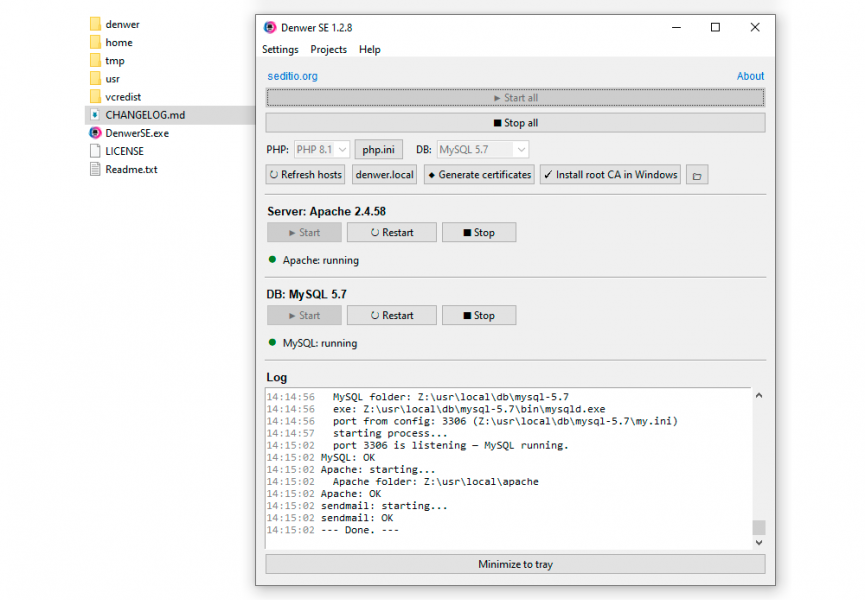Click the green MySQL running status dot
Image resolution: width=865 pixels, height=600 pixels.
point(272,342)
